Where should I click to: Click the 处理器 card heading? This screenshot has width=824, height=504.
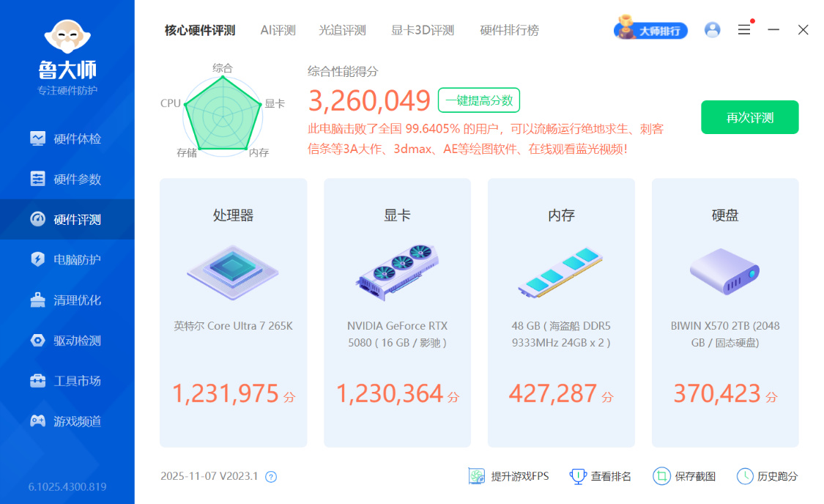[234, 215]
